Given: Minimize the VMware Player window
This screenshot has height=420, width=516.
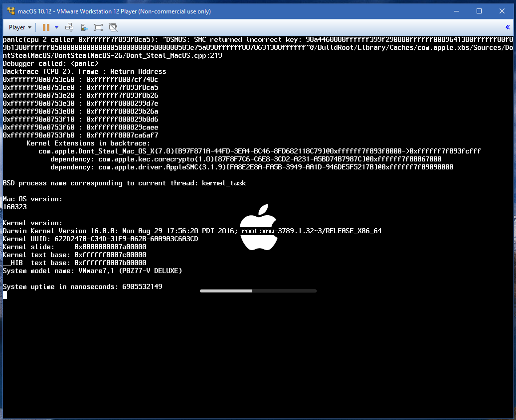Looking at the screenshot, I should pos(457,11).
